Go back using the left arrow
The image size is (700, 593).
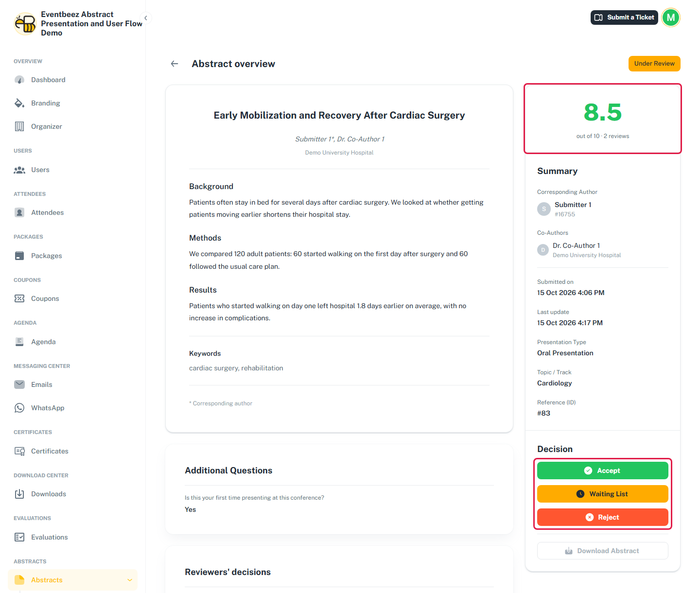[175, 64]
